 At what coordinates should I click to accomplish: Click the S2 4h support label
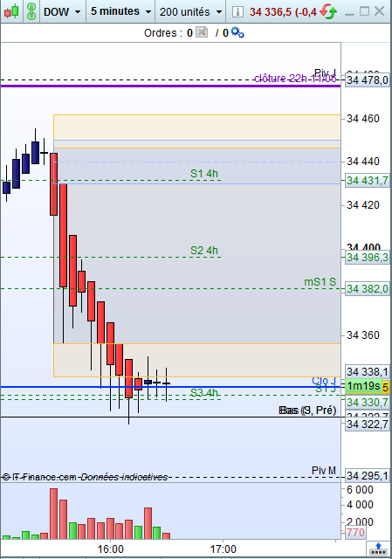tap(203, 251)
